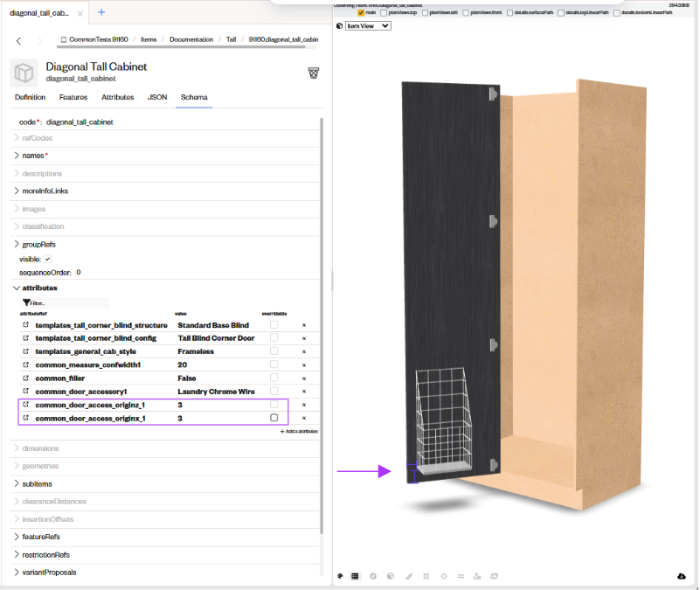Open Documentation breadcrumb link
The image size is (700, 590).
point(191,39)
